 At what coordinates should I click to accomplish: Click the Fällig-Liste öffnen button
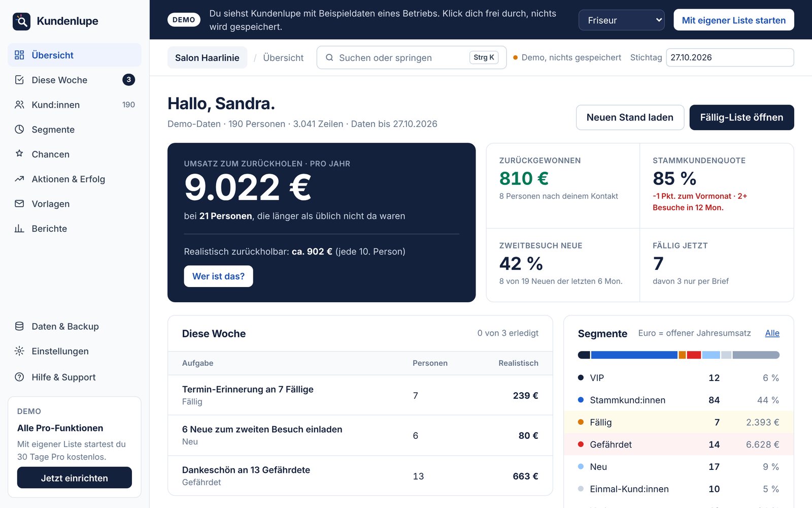(x=741, y=117)
